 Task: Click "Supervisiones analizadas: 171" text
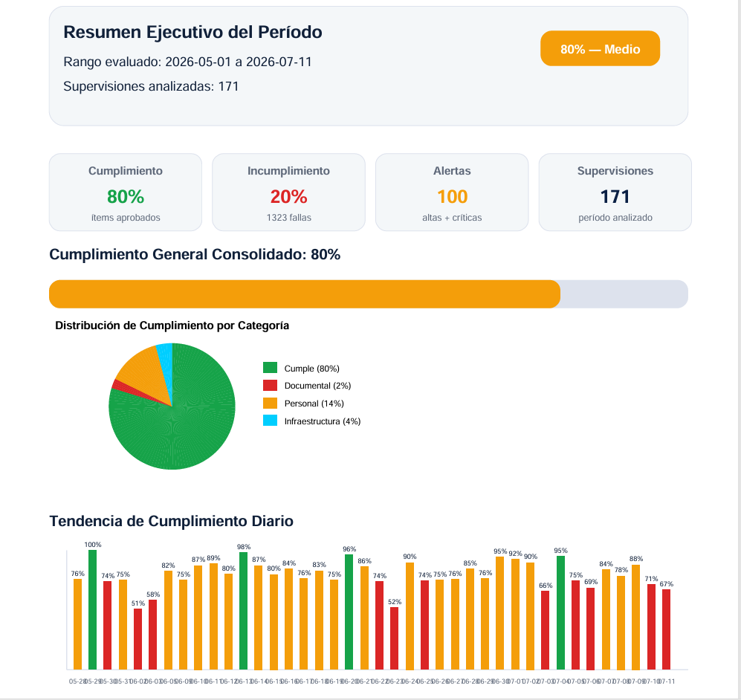(151, 86)
